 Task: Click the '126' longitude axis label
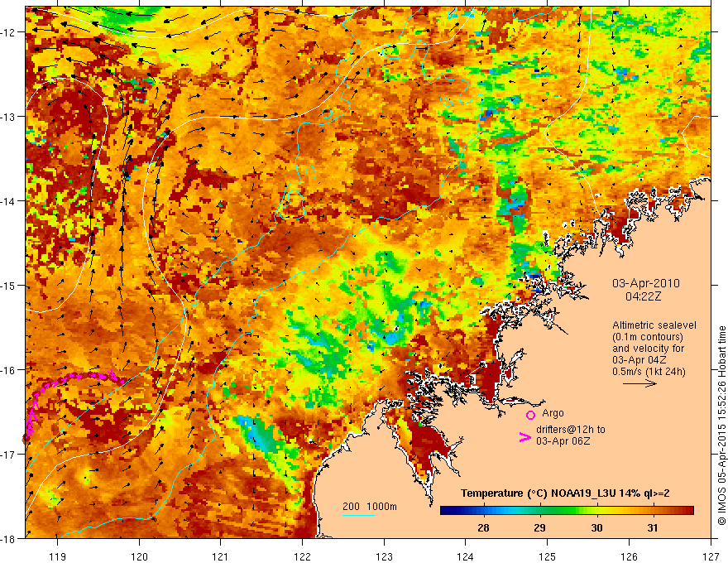[x=629, y=556]
